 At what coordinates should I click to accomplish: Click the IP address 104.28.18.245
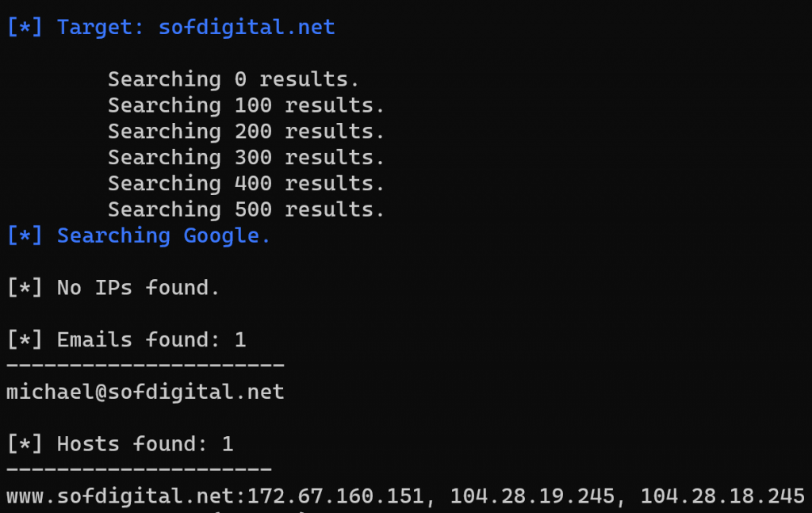coord(722,496)
